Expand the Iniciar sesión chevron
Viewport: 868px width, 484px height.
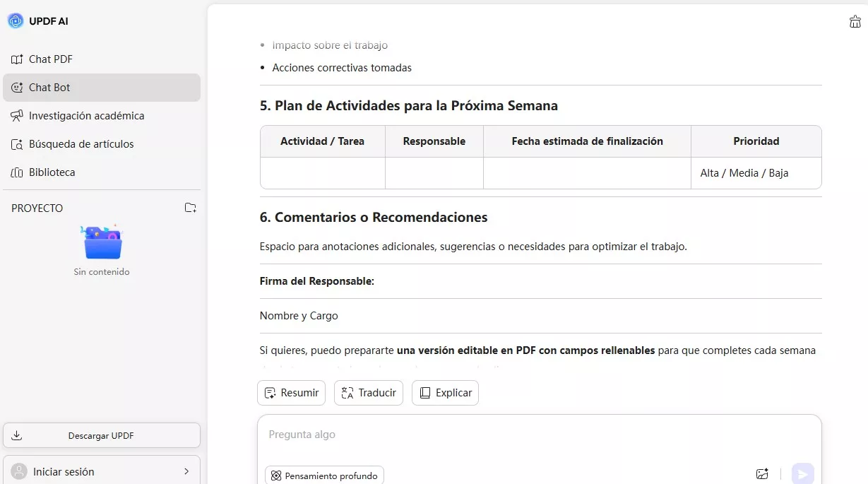pos(186,471)
